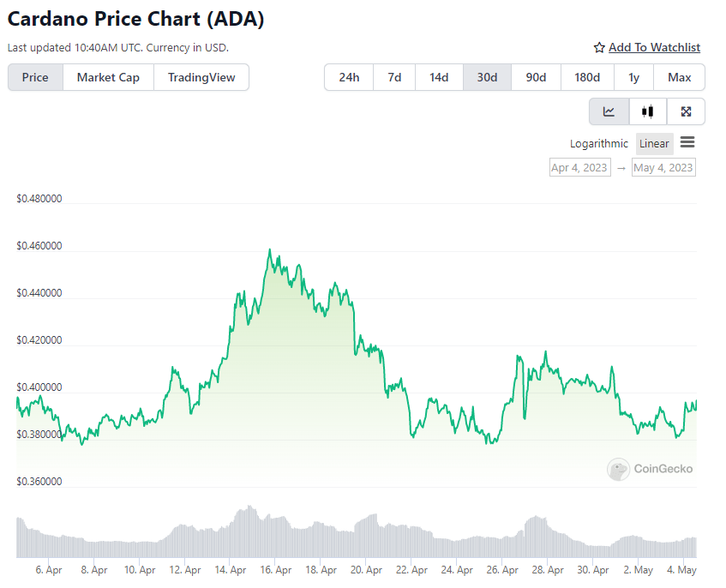Edit the Apr 4, 2023 start date

[579, 168]
